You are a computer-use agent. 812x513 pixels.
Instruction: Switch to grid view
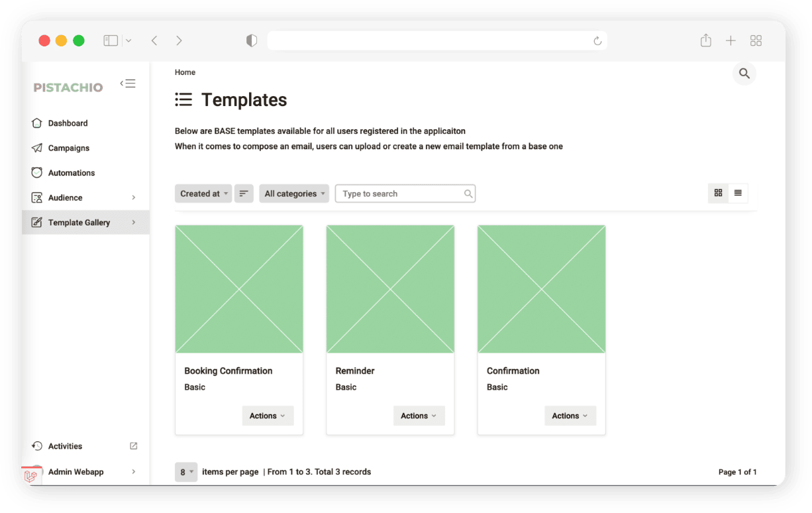(718, 193)
